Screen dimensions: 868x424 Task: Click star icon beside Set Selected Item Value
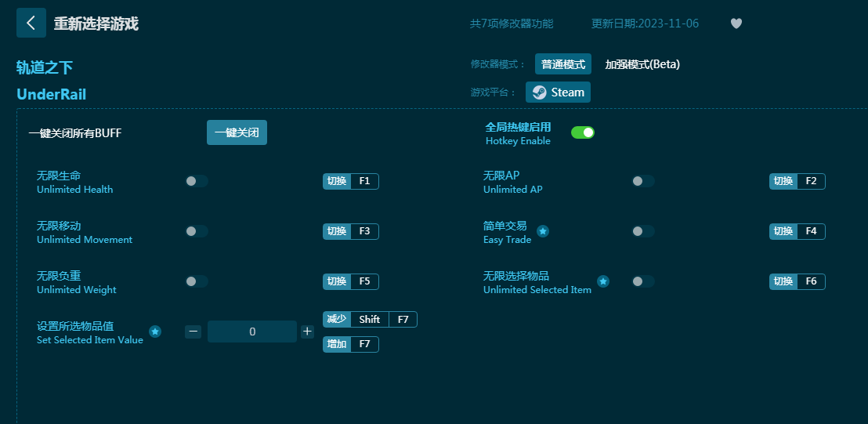[155, 332]
